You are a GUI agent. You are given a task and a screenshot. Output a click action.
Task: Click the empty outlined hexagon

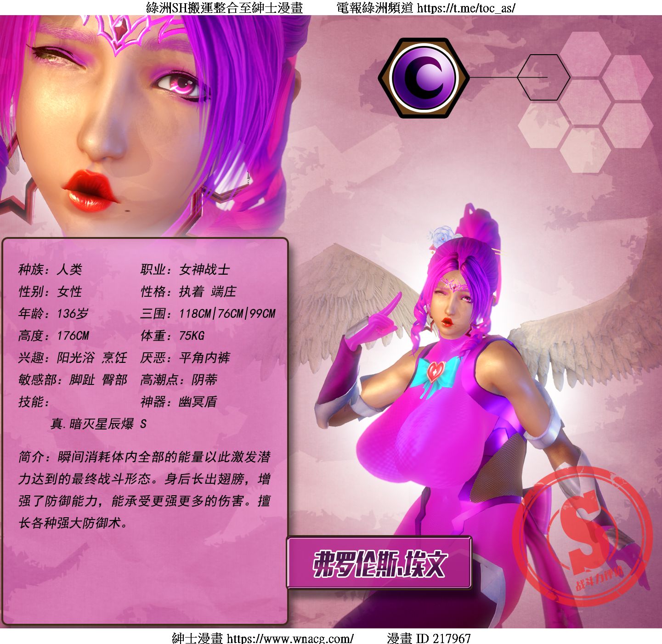click(543, 78)
